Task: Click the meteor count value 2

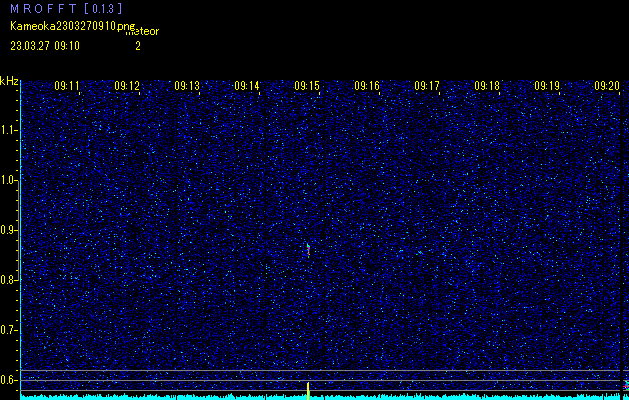Action: pos(138,46)
